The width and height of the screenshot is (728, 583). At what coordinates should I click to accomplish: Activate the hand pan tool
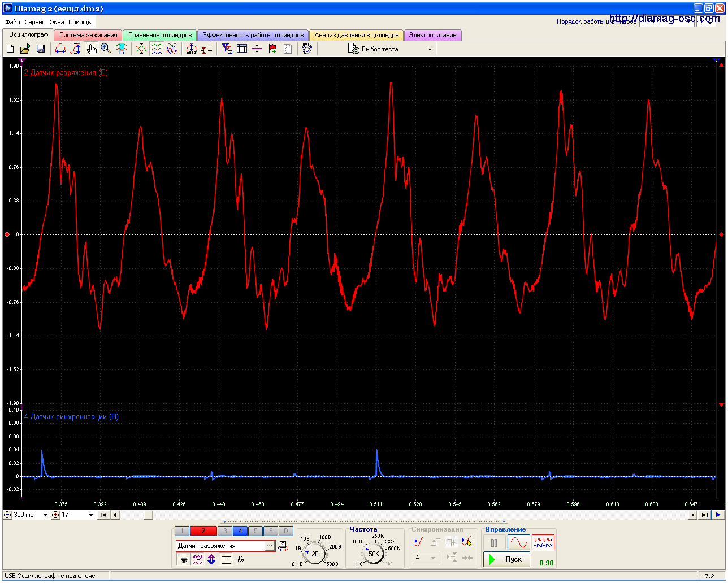[x=92, y=49]
